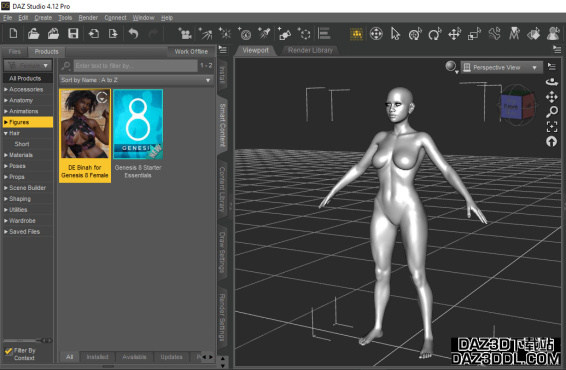Frame the selected object in viewport
Screen dimensions: 566x370
552,127
